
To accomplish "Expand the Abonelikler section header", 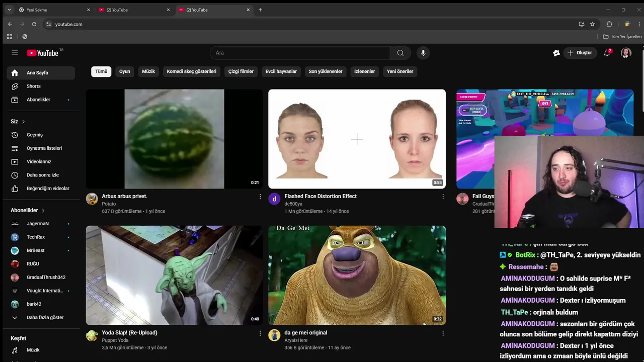I will (x=28, y=210).
